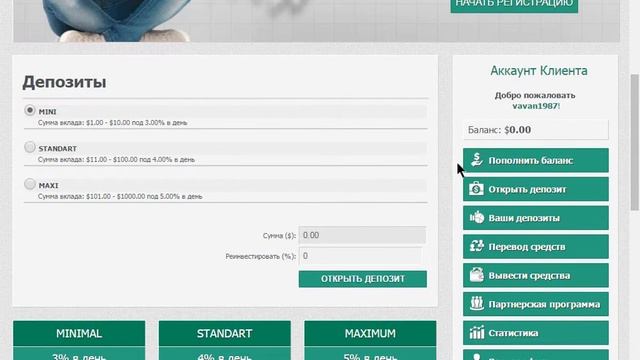Click the Сумма ($) input field
Image resolution: width=640 pixels, height=360 pixels.
362,235
